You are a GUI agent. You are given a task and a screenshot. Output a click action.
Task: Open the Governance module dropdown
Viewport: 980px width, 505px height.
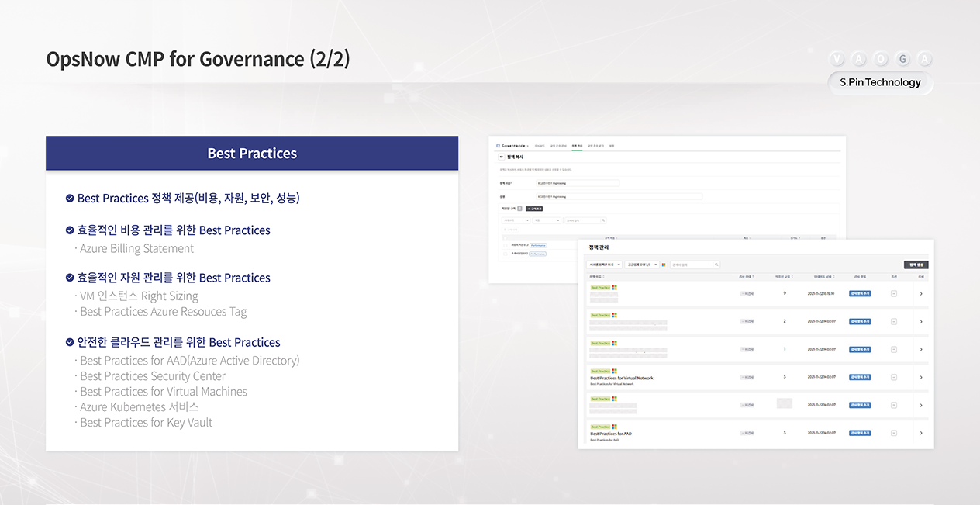point(512,145)
